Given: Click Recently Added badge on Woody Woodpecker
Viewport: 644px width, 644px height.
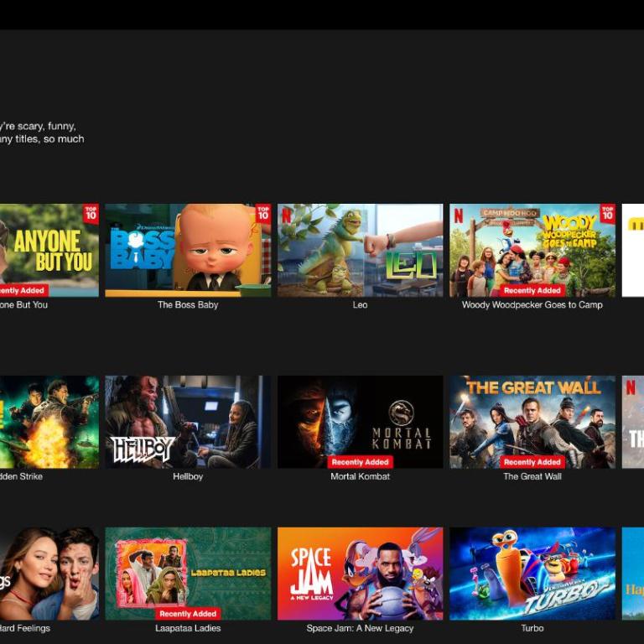Looking at the screenshot, I should pos(532,290).
